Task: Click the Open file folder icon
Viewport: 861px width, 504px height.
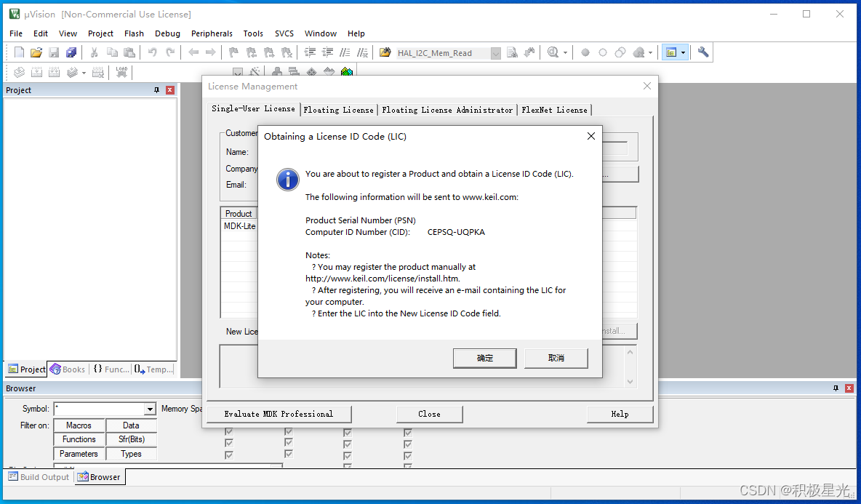Action: pyautogui.click(x=36, y=52)
